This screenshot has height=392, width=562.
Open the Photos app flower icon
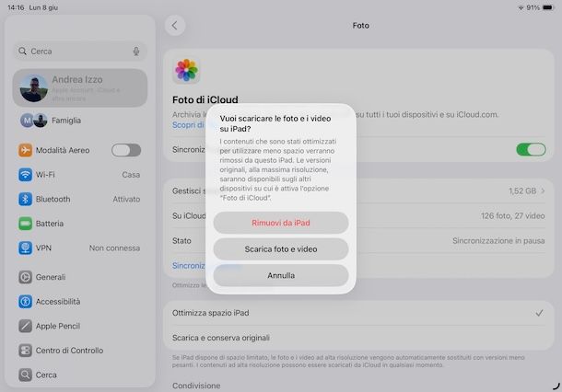point(186,70)
